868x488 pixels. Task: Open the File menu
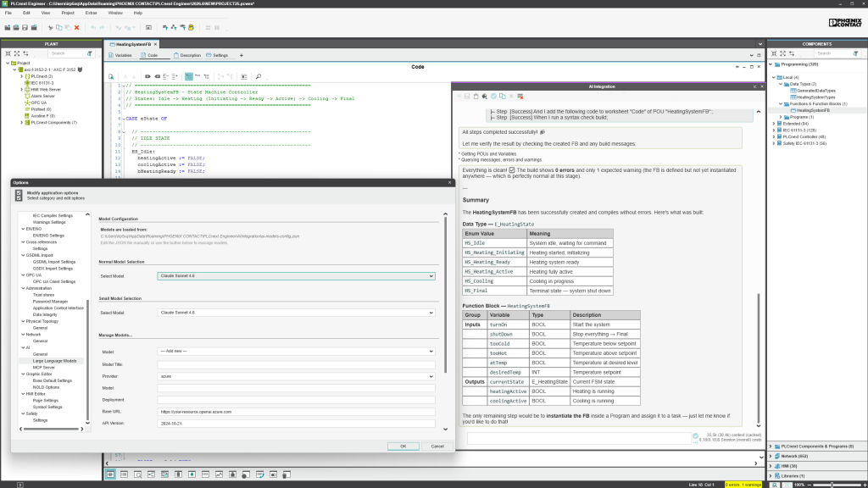click(x=8, y=13)
